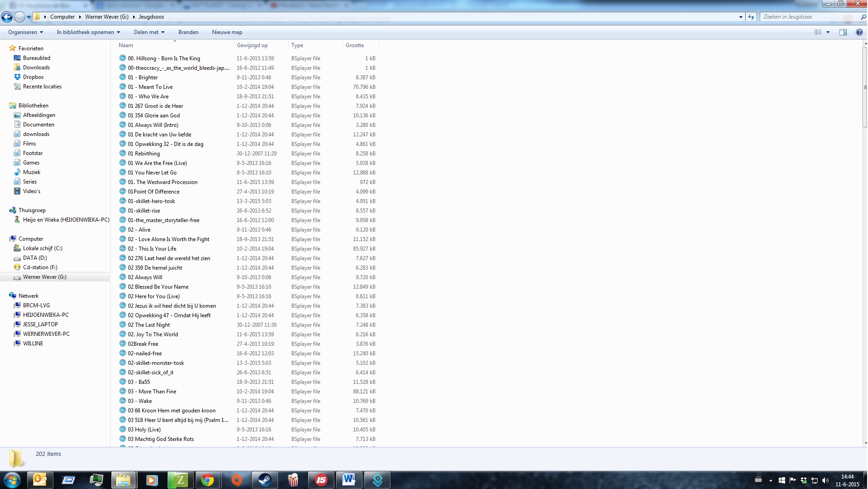The width and height of the screenshot is (868, 489).
Task: Open the Footstar library
Action: point(33,153)
